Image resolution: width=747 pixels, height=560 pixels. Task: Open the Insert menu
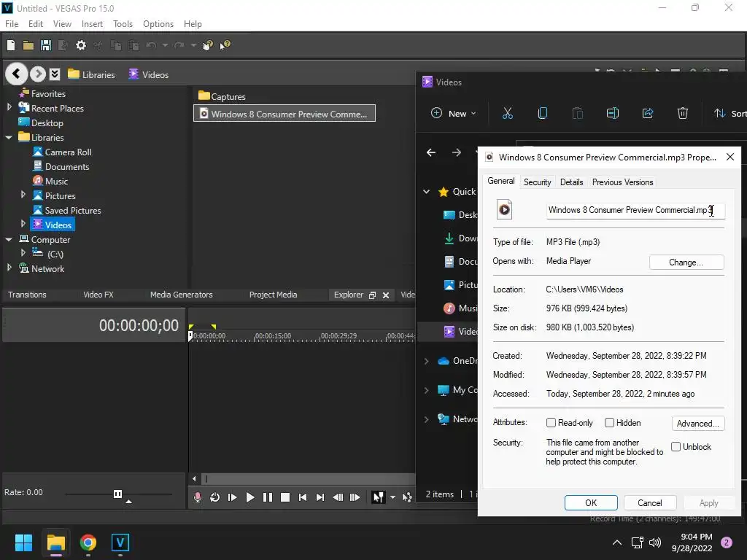[x=92, y=24]
